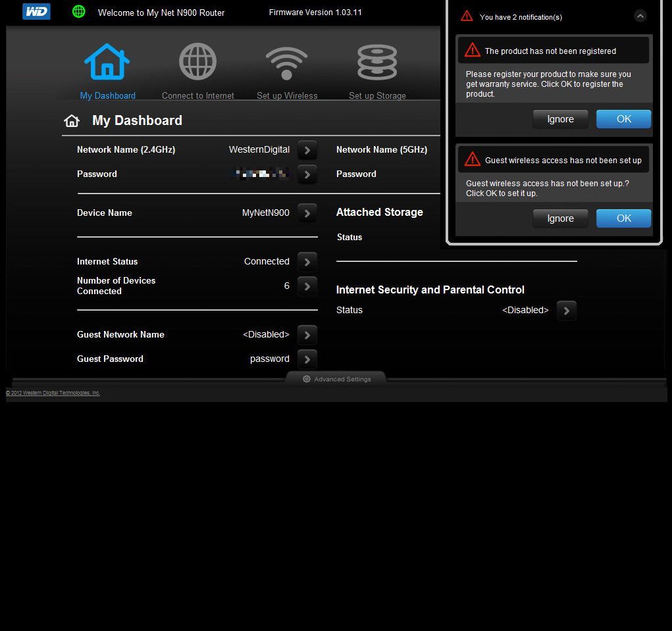Click the Guest Network <Disabled> value
The width and height of the screenshot is (672, 631).
[x=266, y=334]
